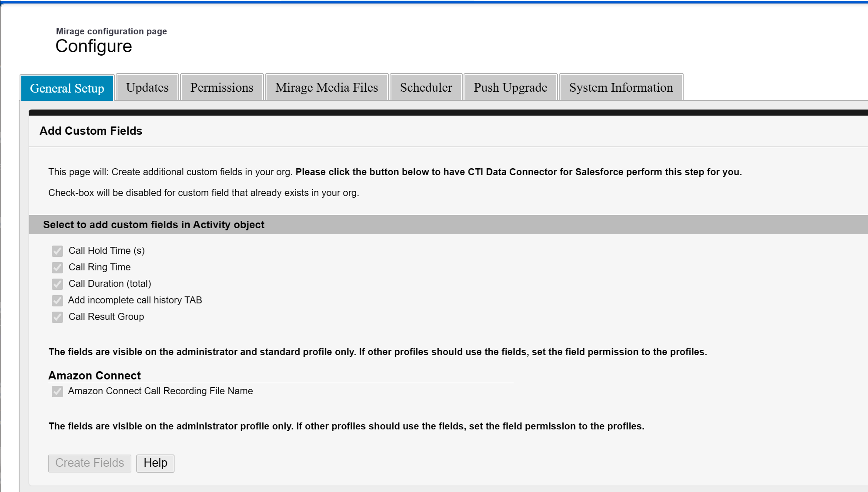The image size is (868, 492).
Task: Switch to the Updates tab
Action: 147,87
